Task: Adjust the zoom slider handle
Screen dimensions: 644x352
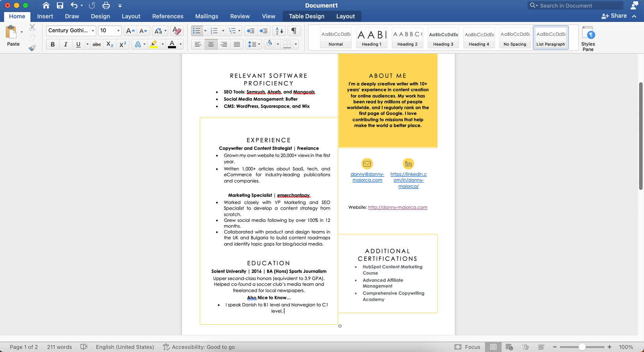Action: [582, 347]
